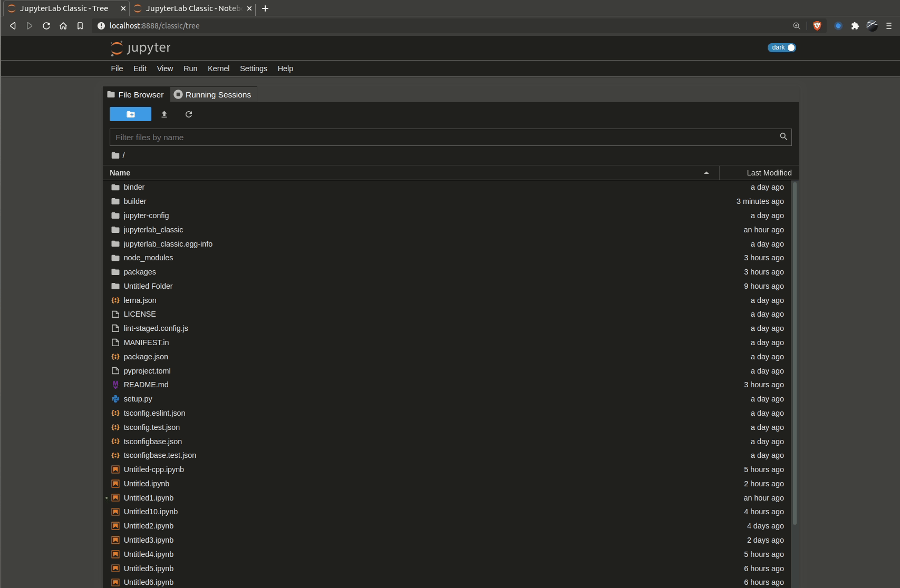This screenshot has width=900, height=588.
Task: Open the browser hamburger menu
Action: pyautogui.click(x=889, y=25)
